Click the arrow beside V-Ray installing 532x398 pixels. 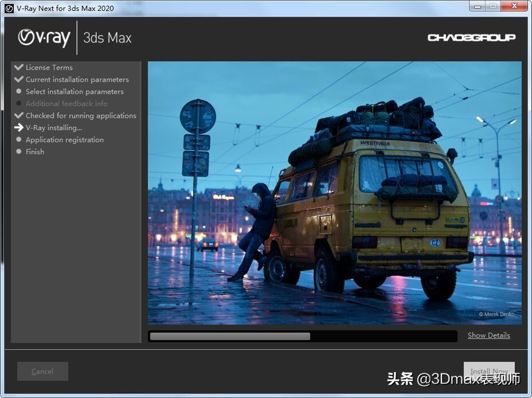(x=19, y=127)
